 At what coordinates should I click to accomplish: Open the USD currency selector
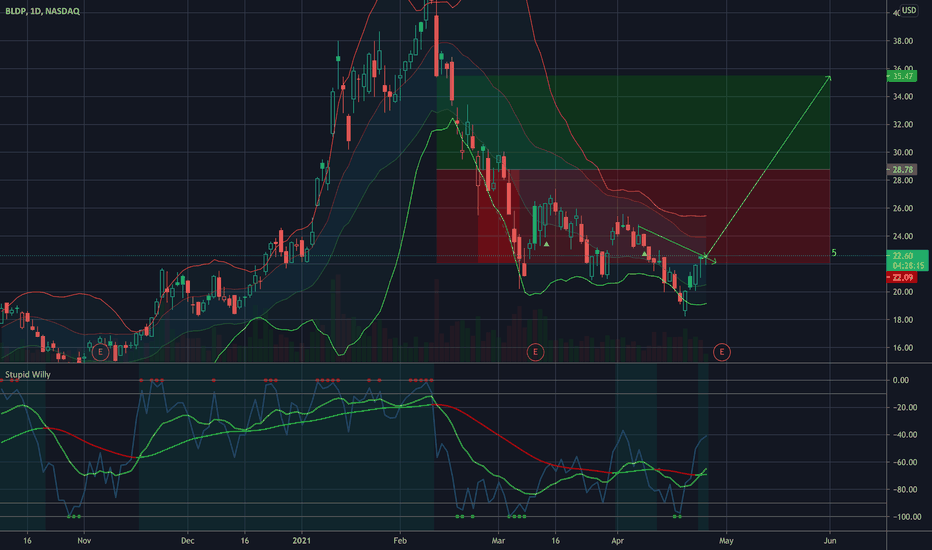(908, 10)
